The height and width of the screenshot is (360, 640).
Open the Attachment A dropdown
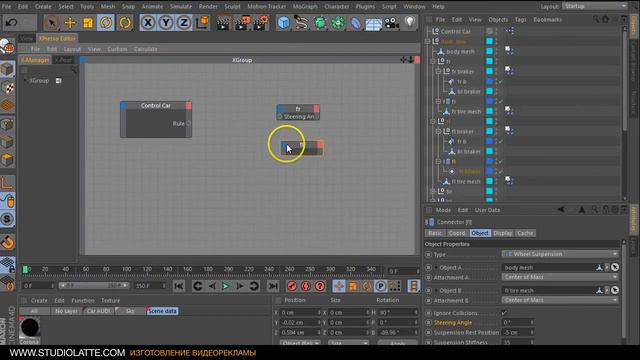tap(560, 277)
